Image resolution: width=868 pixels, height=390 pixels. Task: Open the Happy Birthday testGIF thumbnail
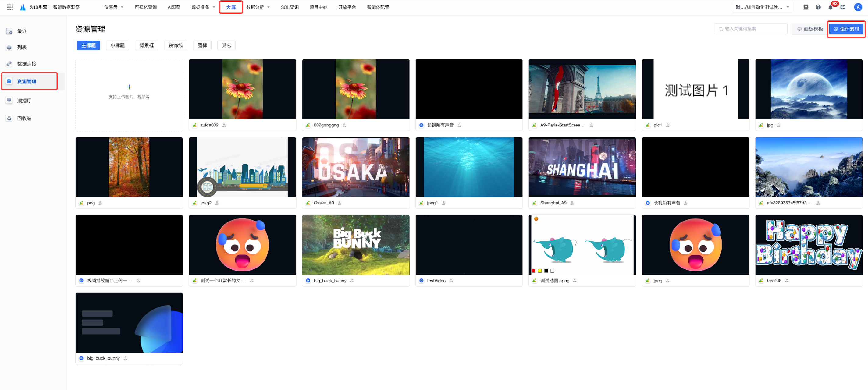click(x=809, y=245)
